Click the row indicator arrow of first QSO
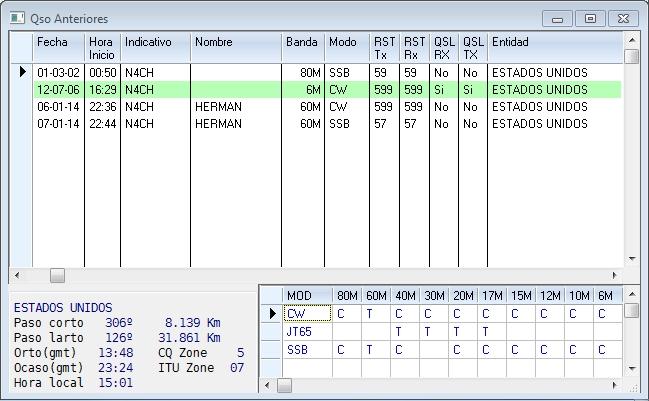649x401 pixels. (x=22, y=72)
